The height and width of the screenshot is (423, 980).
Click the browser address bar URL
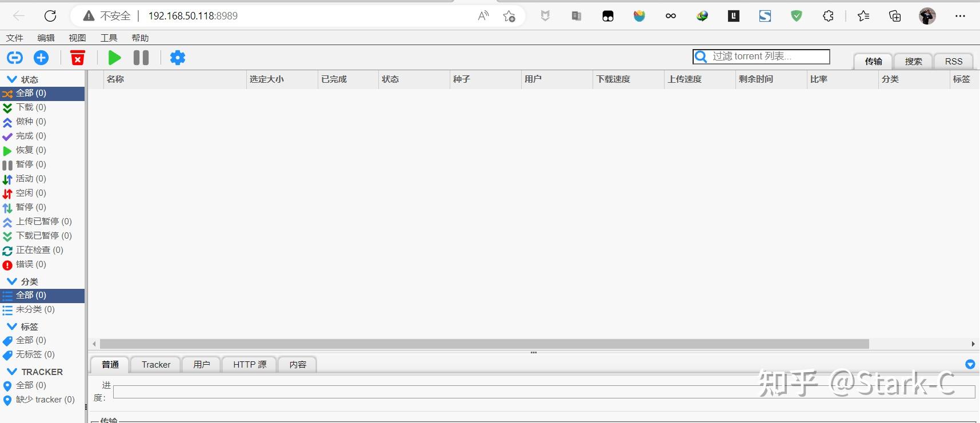pyautogui.click(x=193, y=16)
